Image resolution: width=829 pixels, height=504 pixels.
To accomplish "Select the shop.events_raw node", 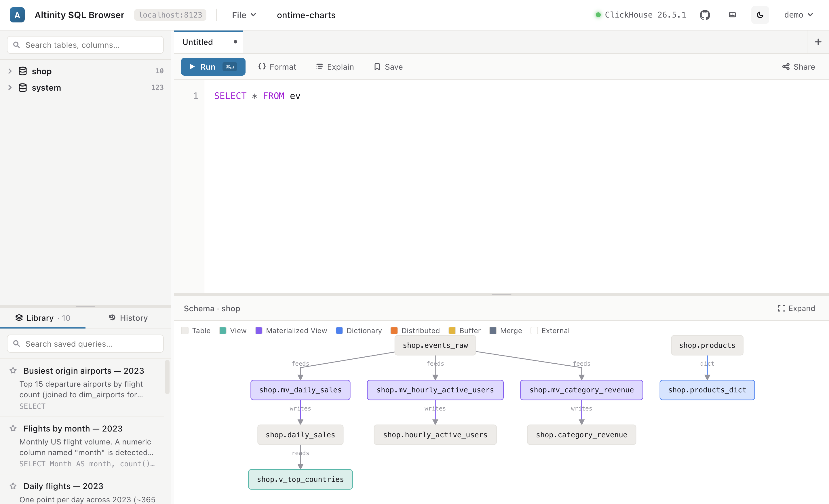I will [x=435, y=345].
